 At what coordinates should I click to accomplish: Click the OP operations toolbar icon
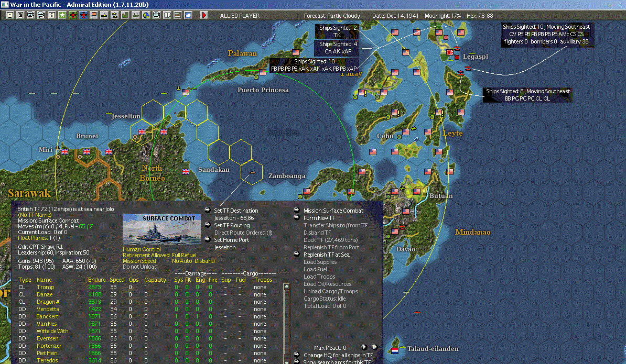167,15
